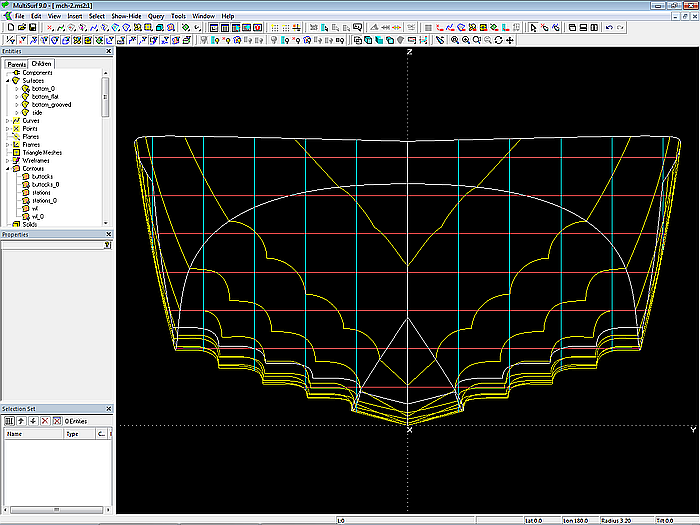Expand the bottom_0 surface node
The width and height of the screenshot is (700, 525).
pos(17,89)
